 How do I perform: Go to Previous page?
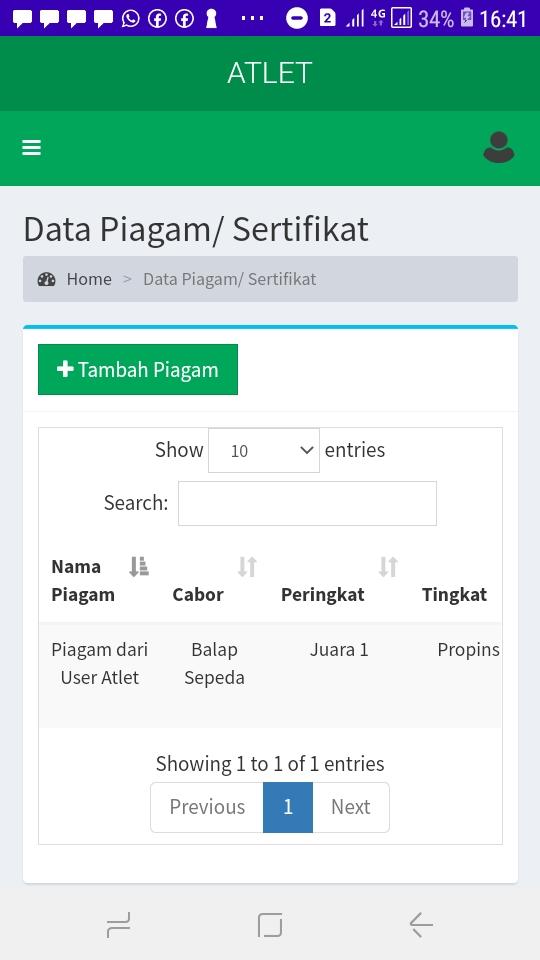[x=207, y=807]
